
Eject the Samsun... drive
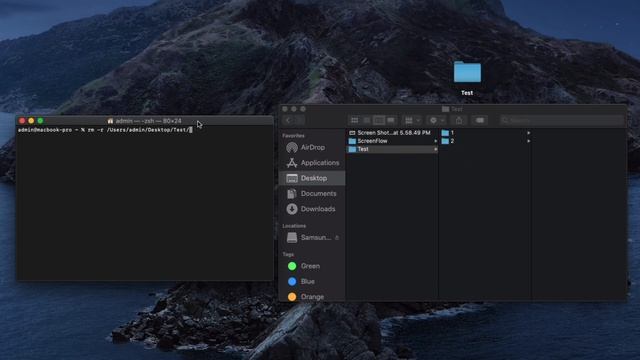(337, 238)
